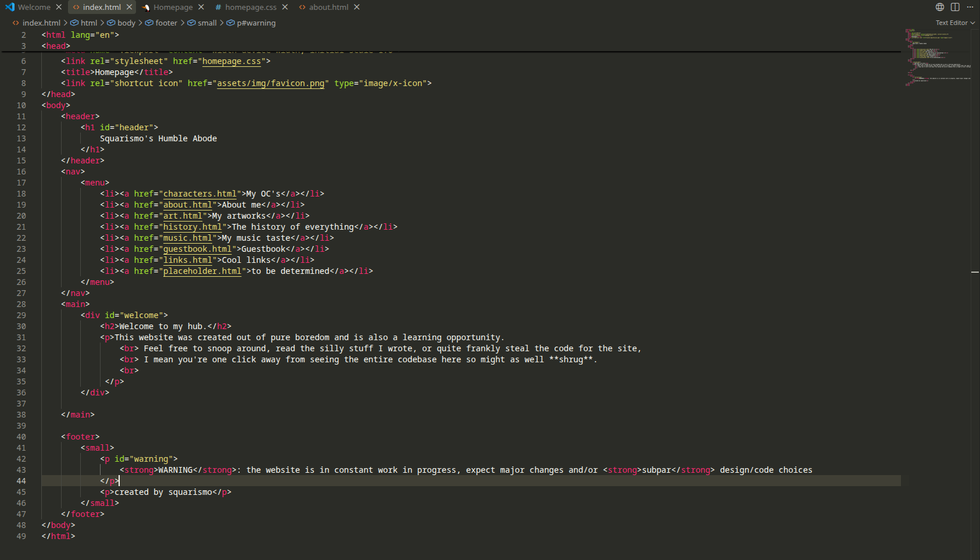Viewport: 980px width, 560px height.
Task: Select the html breadcrumb element
Action: [x=89, y=23]
